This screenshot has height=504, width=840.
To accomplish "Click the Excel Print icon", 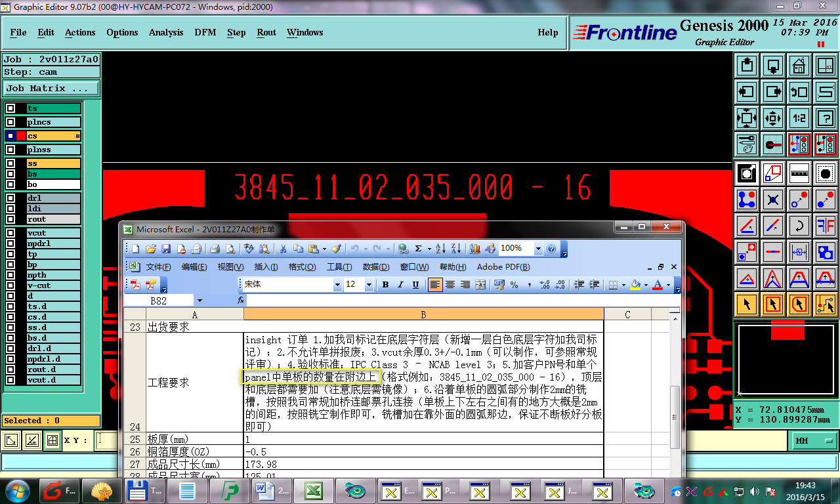I will pyautogui.click(x=215, y=249).
